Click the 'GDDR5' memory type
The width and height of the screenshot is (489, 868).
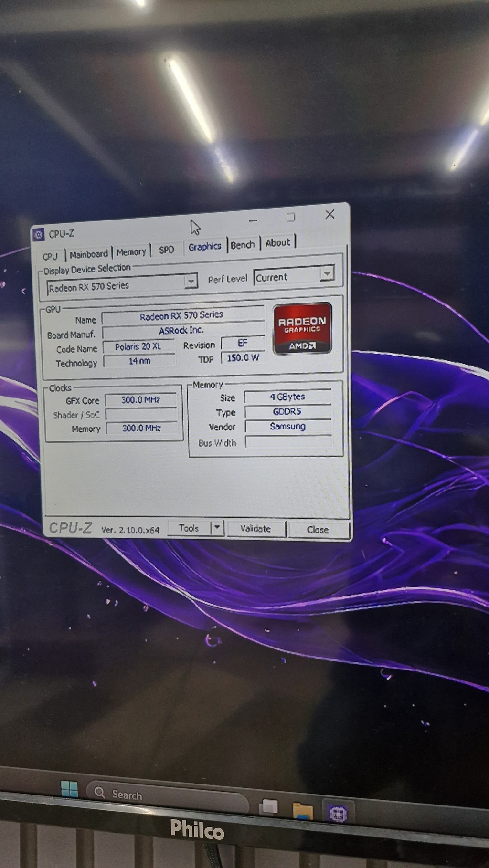pos(288,411)
